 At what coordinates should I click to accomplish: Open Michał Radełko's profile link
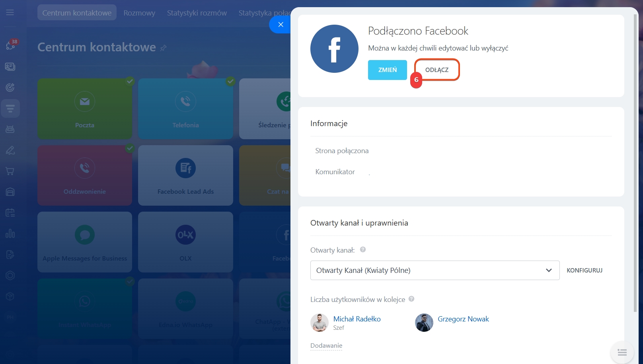coord(357,319)
